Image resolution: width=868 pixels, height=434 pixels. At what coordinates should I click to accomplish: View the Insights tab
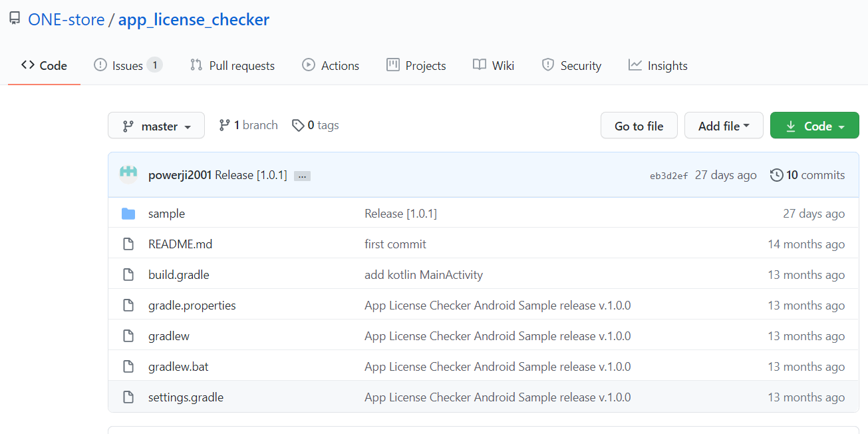[658, 65]
